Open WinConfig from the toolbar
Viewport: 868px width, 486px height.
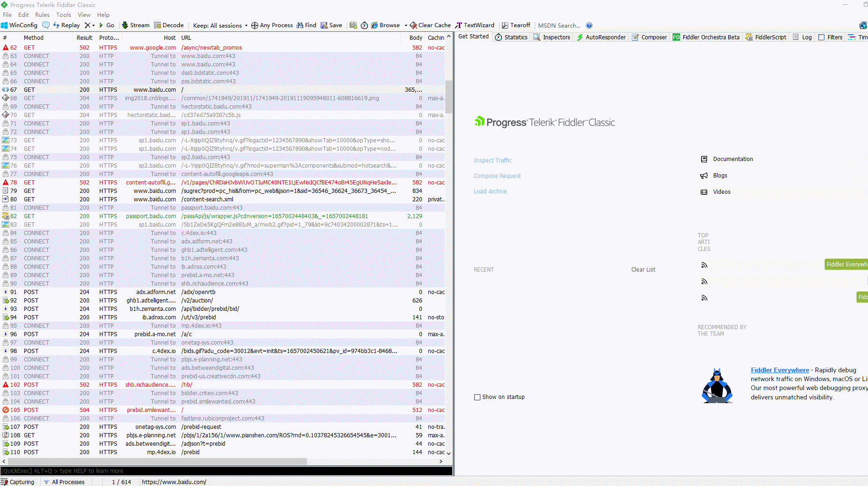(x=19, y=25)
